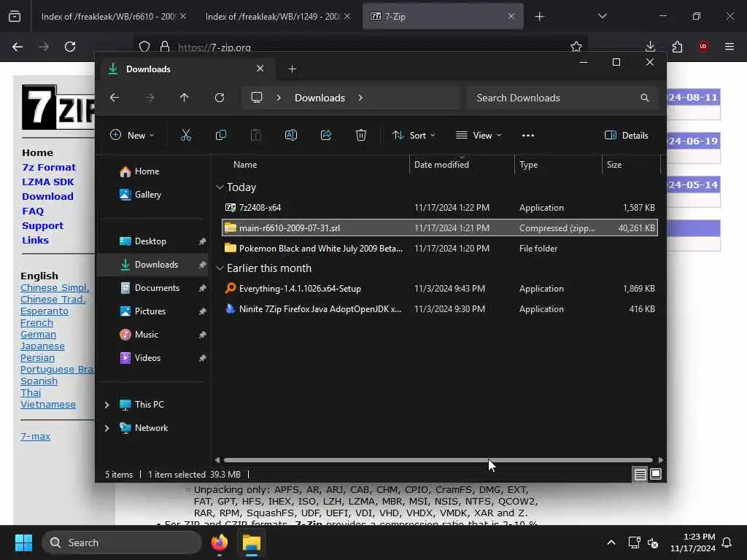Bookmark the 7-Zip page with star icon
The height and width of the screenshot is (560, 747).
click(x=576, y=47)
